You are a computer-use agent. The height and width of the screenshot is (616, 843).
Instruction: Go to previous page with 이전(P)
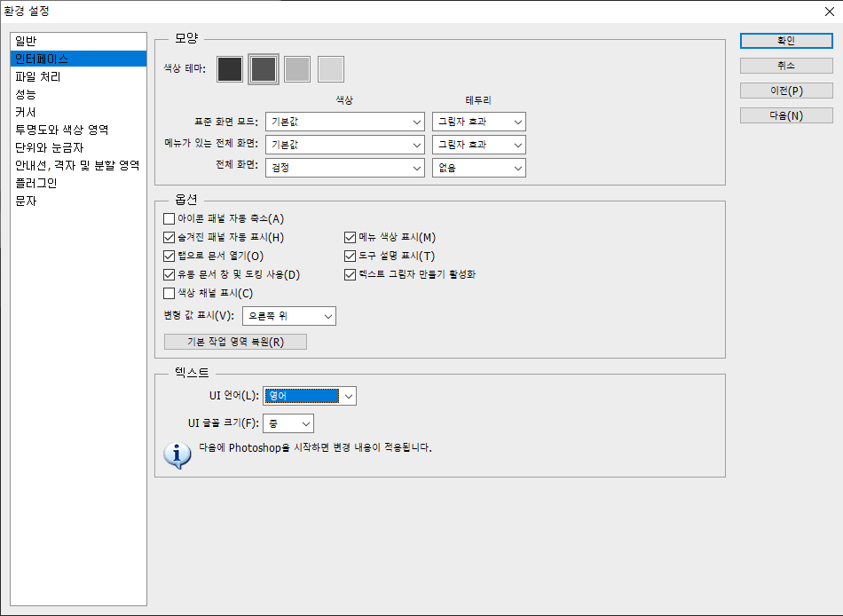786,91
